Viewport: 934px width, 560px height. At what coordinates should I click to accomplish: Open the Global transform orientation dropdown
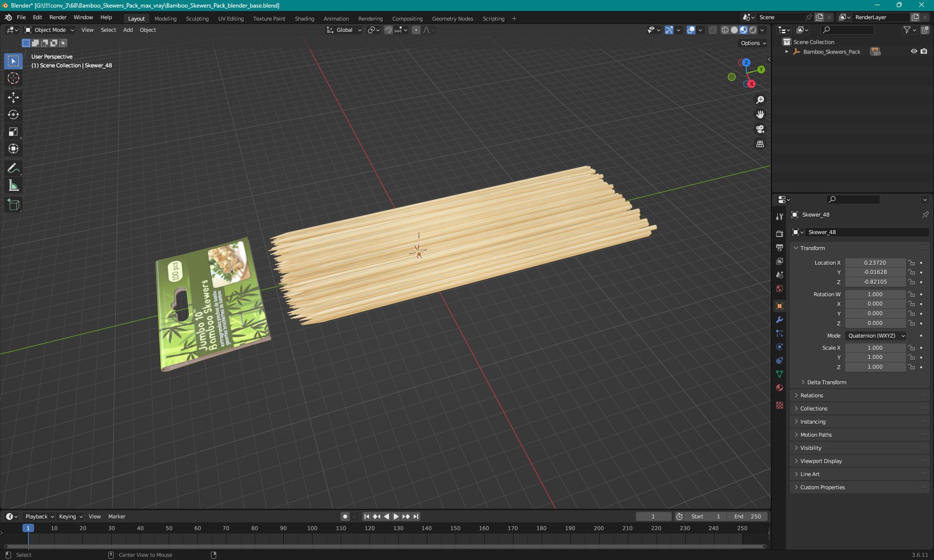pyautogui.click(x=344, y=30)
